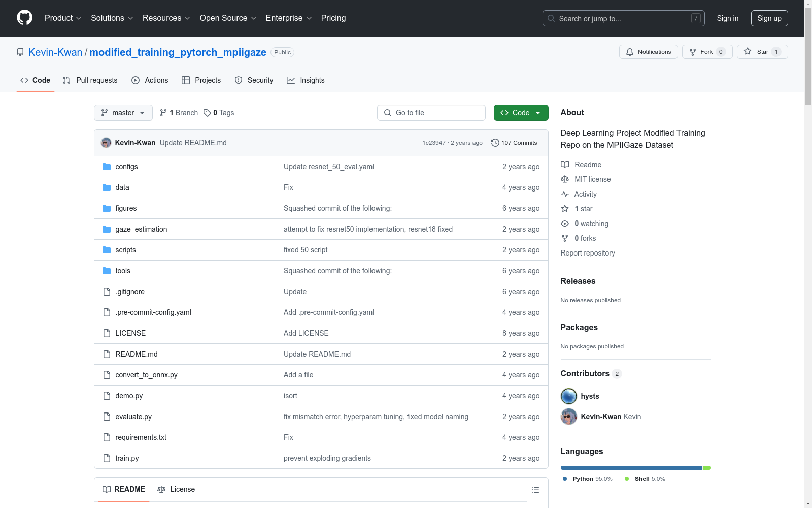
Task: Fork the repository
Action: click(x=706, y=52)
